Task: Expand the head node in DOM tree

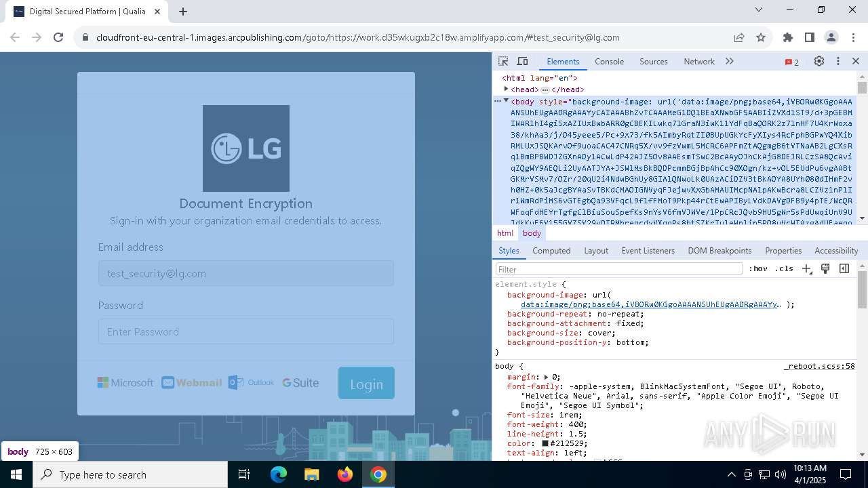Action: point(506,89)
